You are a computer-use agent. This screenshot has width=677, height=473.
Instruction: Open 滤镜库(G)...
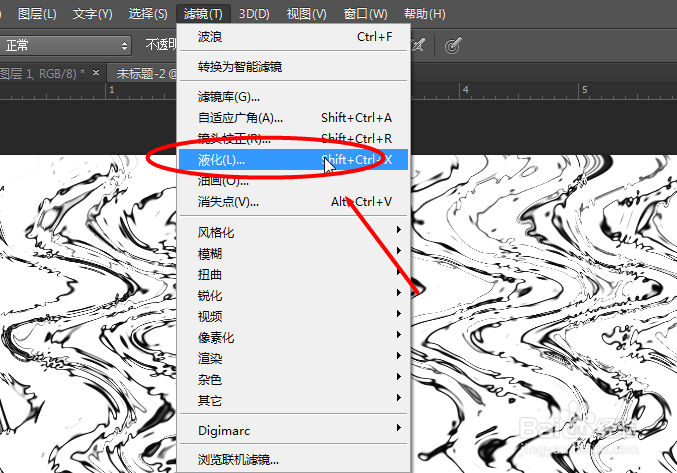click(x=294, y=97)
